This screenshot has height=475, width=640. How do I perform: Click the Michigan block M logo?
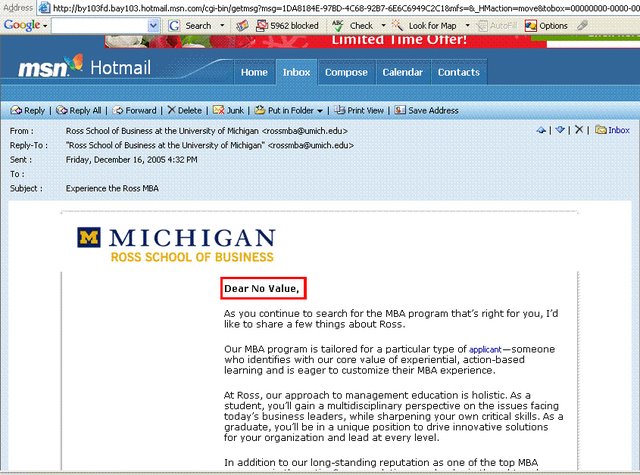tap(89, 237)
